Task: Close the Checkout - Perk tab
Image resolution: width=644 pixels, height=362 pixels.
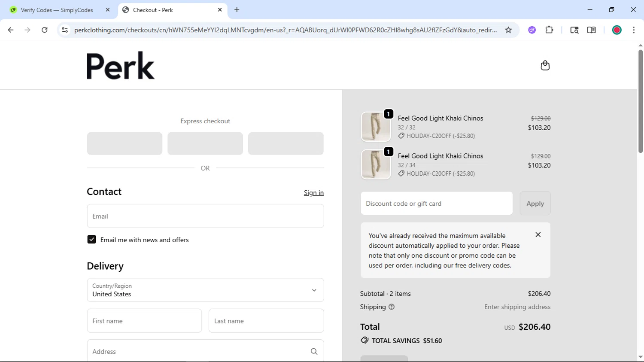Action: click(220, 10)
